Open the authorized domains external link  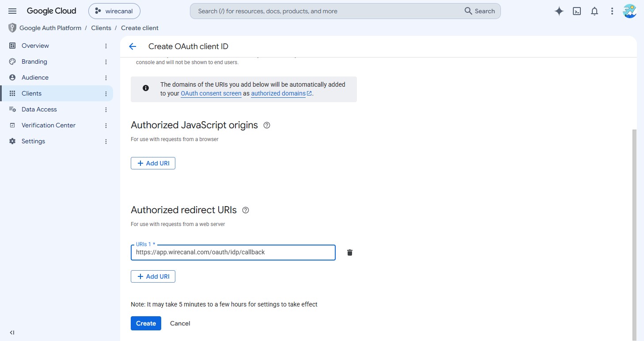pos(281,93)
